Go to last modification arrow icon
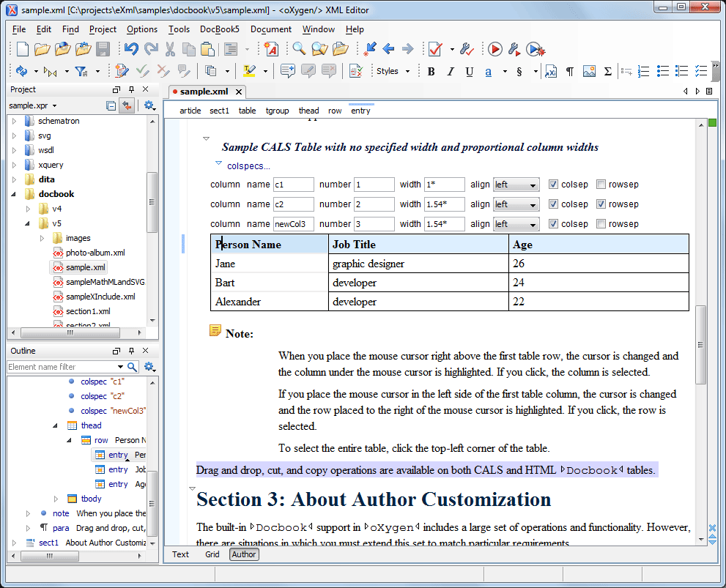Viewport: 726px width, 588px height. point(369,48)
